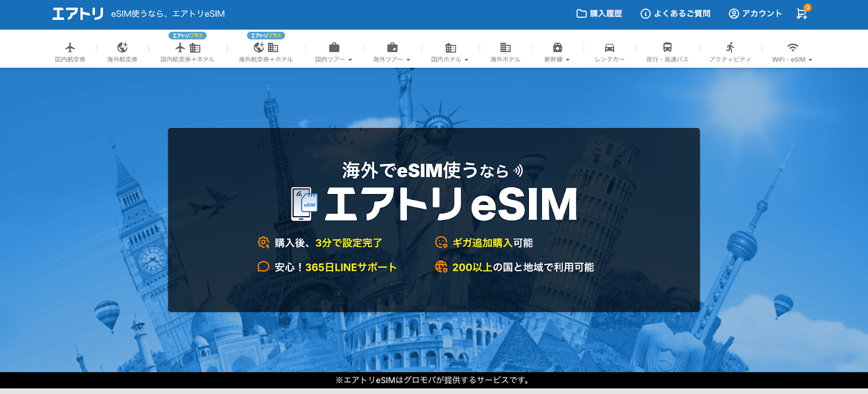Open the 海外航空券 menu label
This screenshot has width=868, height=394.
tap(122, 60)
